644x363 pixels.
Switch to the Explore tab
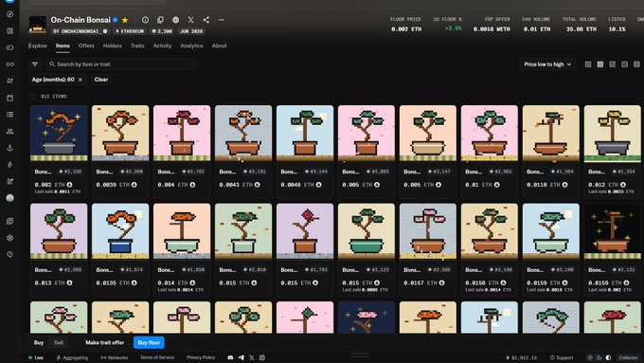pos(38,45)
